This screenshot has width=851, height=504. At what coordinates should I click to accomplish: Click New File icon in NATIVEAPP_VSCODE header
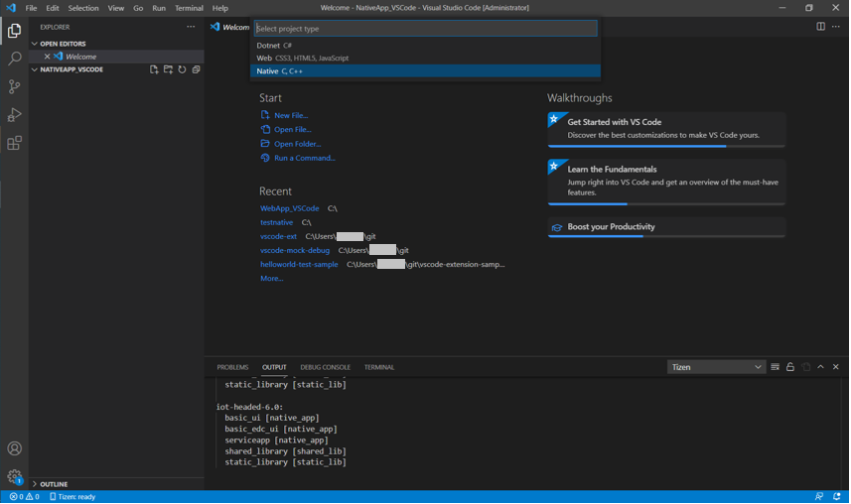click(x=154, y=70)
